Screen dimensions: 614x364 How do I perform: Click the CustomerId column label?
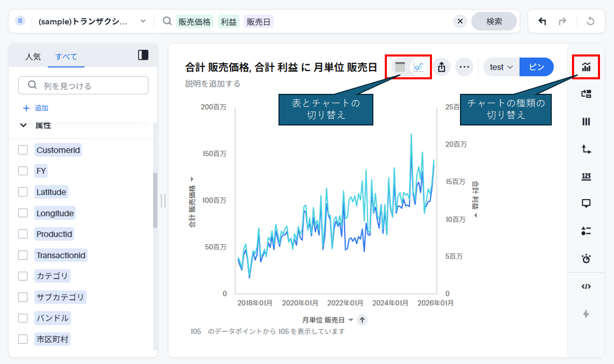tap(58, 150)
